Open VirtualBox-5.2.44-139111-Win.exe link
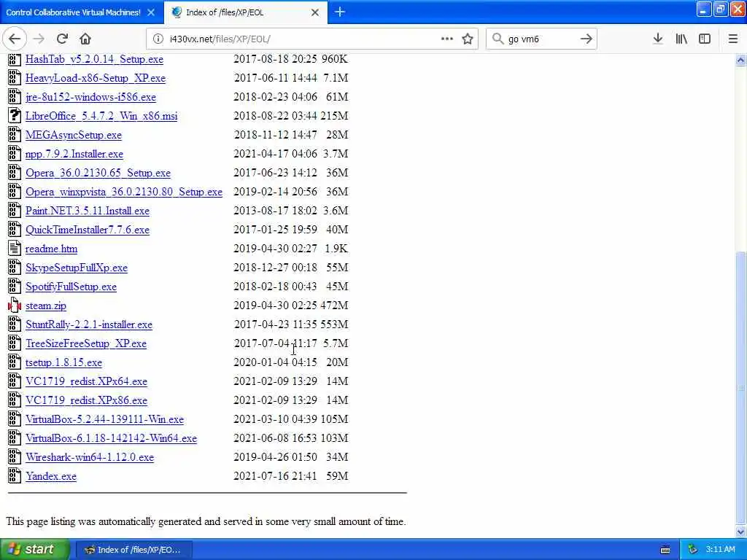Image resolution: width=747 pixels, height=560 pixels. pyautogui.click(x=104, y=419)
